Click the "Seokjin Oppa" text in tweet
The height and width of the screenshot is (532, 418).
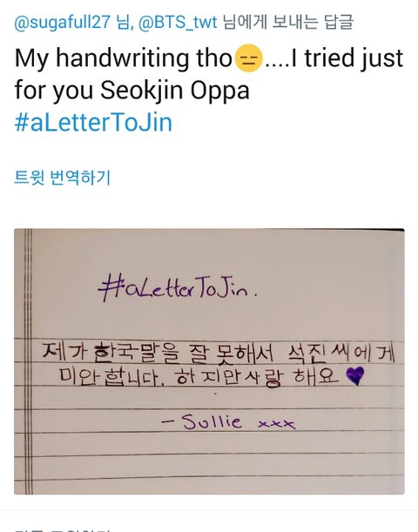point(175,91)
